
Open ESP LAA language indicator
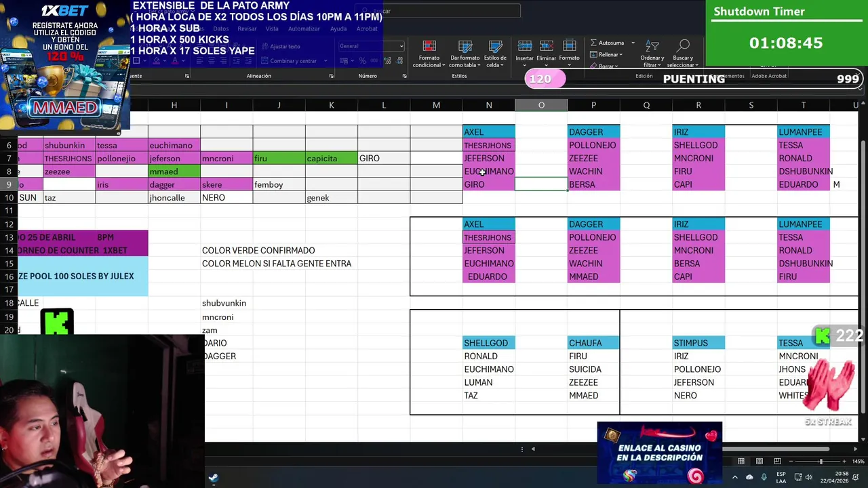pos(781,477)
